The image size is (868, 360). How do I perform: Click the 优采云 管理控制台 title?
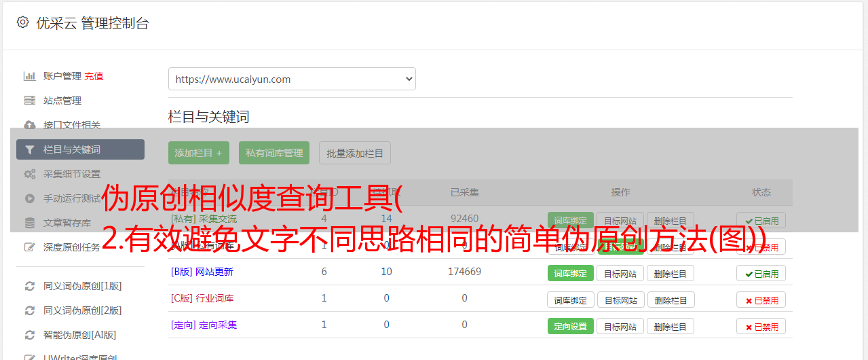click(x=92, y=23)
